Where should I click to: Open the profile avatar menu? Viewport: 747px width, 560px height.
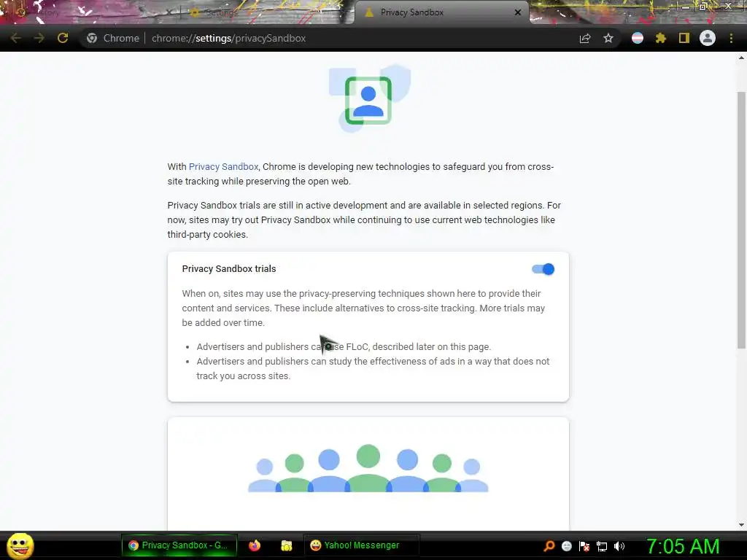pyautogui.click(x=708, y=38)
